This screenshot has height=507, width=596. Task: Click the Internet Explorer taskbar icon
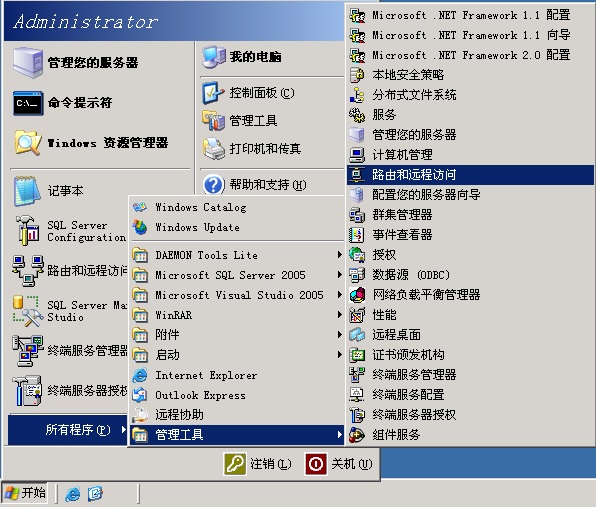[73, 494]
